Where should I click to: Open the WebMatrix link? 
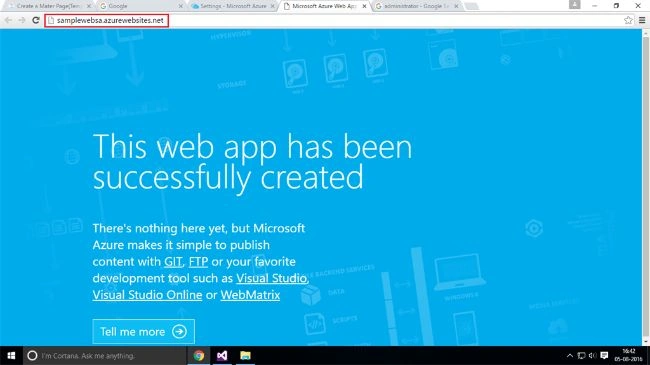[250, 295]
